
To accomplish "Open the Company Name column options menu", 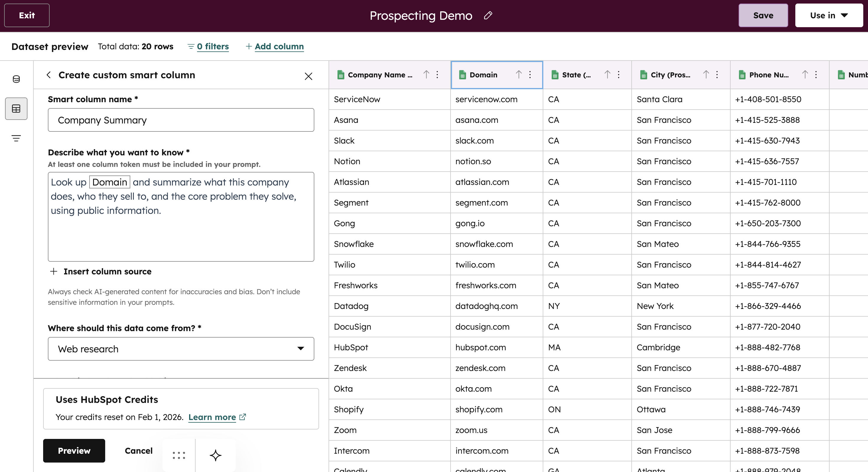I will click(x=437, y=74).
